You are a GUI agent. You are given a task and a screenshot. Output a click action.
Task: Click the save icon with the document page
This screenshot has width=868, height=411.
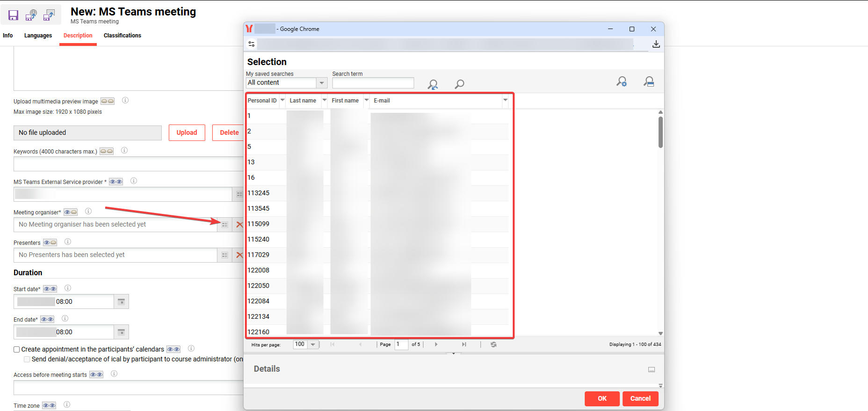point(49,15)
